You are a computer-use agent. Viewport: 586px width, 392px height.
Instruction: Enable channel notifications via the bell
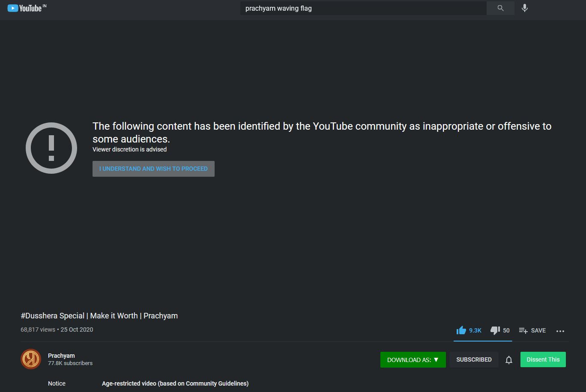(508, 360)
